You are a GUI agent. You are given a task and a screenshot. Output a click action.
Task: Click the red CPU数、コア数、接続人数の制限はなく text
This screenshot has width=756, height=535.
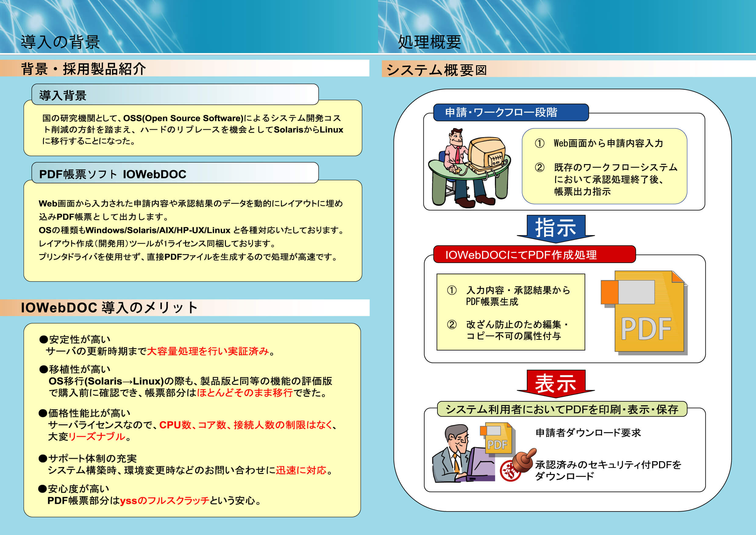pyautogui.click(x=246, y=425)
